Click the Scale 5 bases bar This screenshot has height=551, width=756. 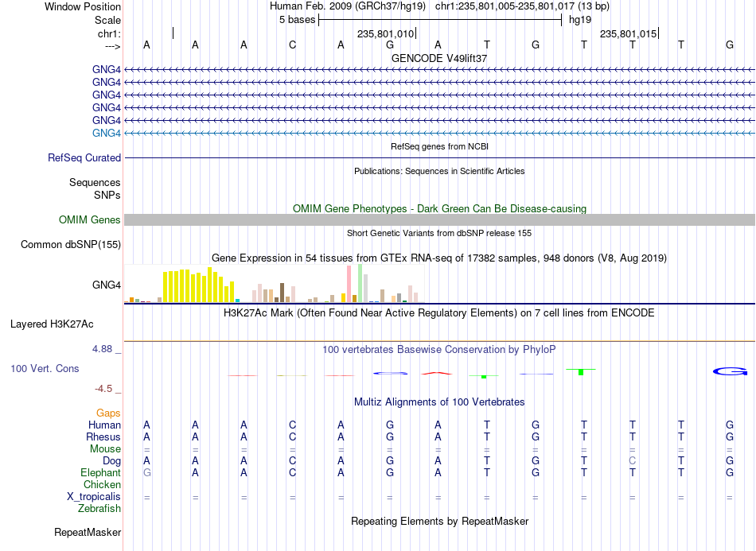(x=440, y=20)
